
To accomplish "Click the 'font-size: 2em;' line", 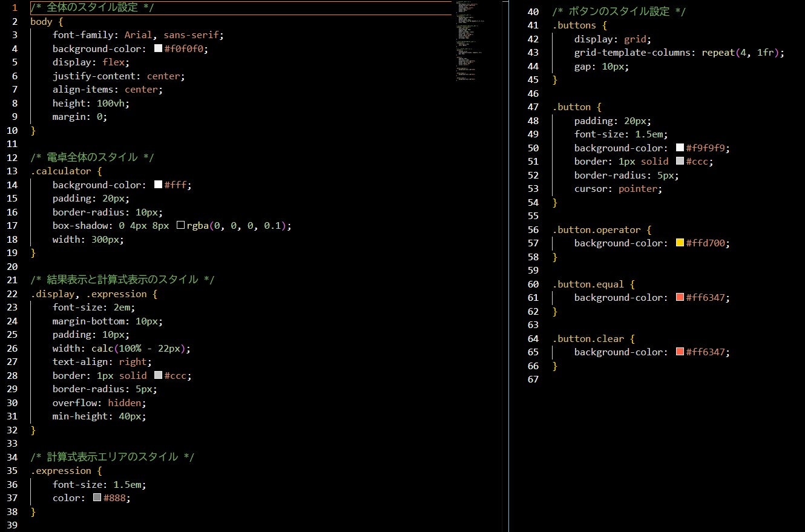I will tap(94, 307).
